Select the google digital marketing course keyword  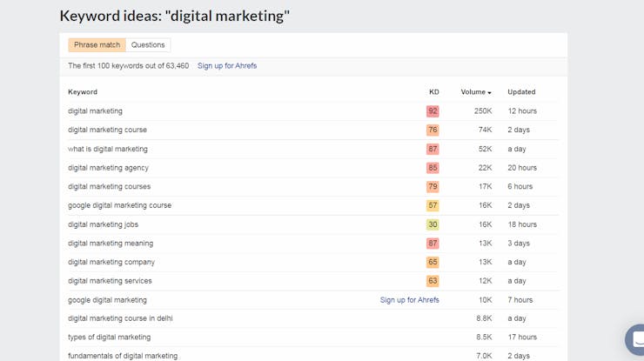[x=119, y=205]
